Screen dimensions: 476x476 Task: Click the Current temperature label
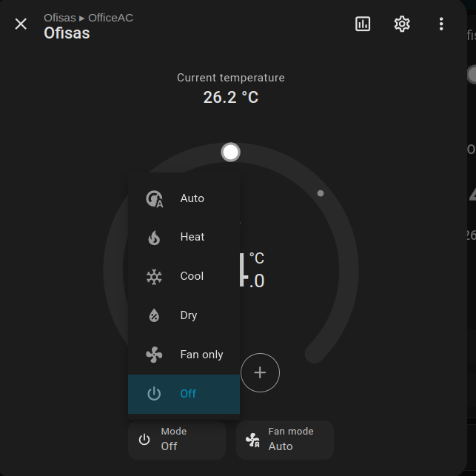click(231, 78)
